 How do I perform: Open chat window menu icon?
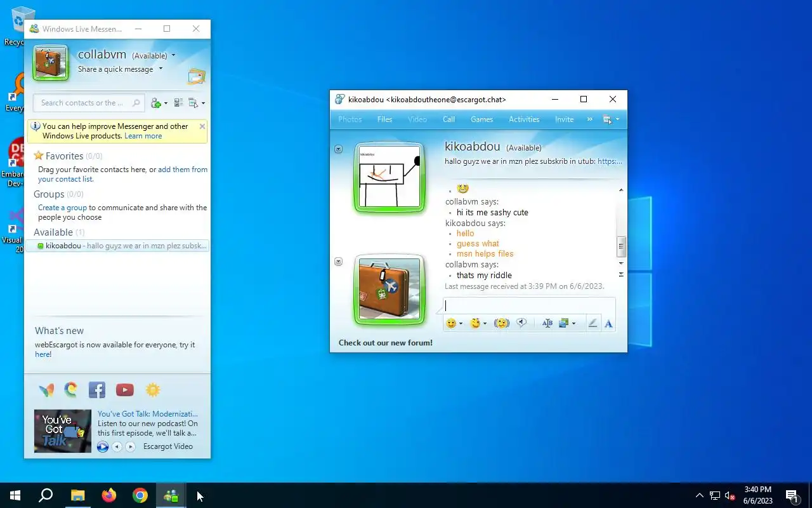608,119
